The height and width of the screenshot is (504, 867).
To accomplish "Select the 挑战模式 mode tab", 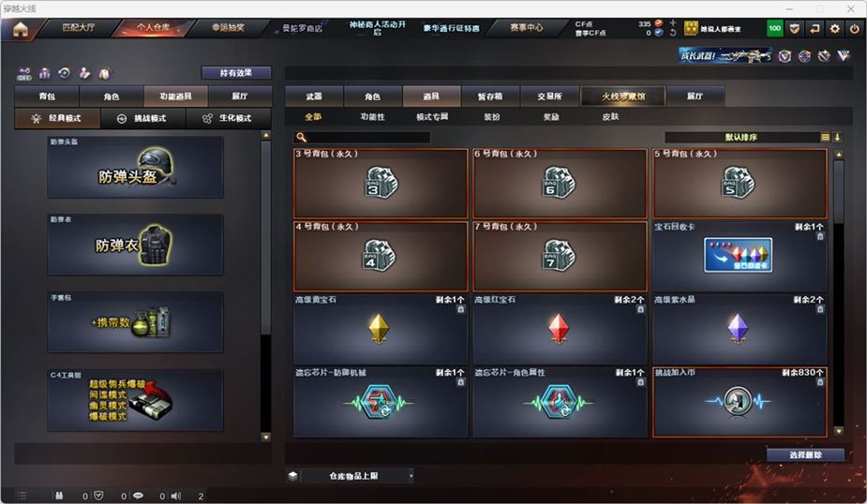I will [x=142, y=118].
